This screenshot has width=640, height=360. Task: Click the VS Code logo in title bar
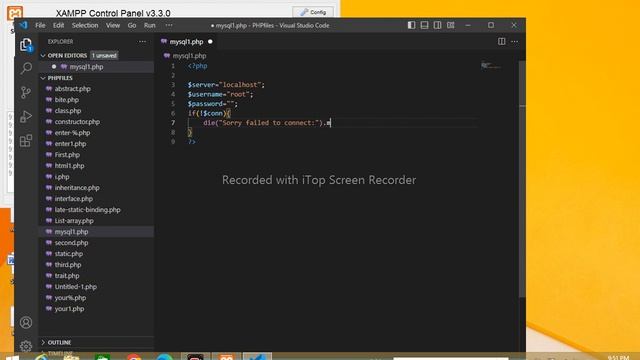(x=23, y=25)
